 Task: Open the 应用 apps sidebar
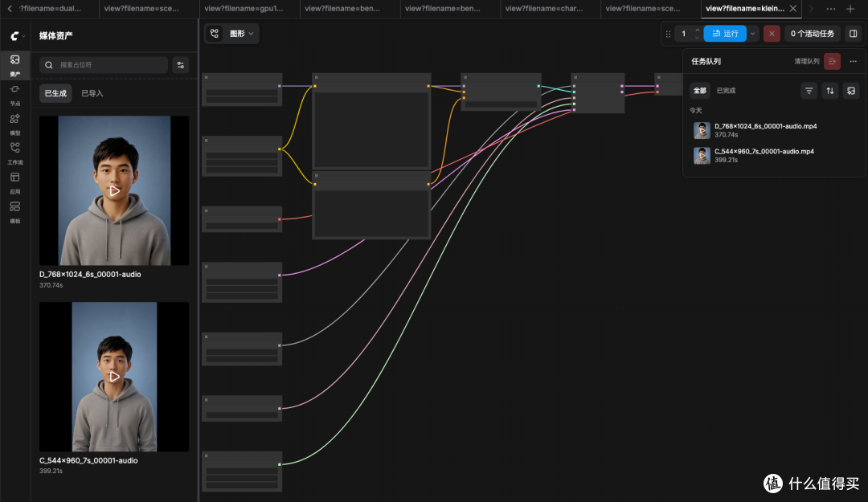(15, 182)
